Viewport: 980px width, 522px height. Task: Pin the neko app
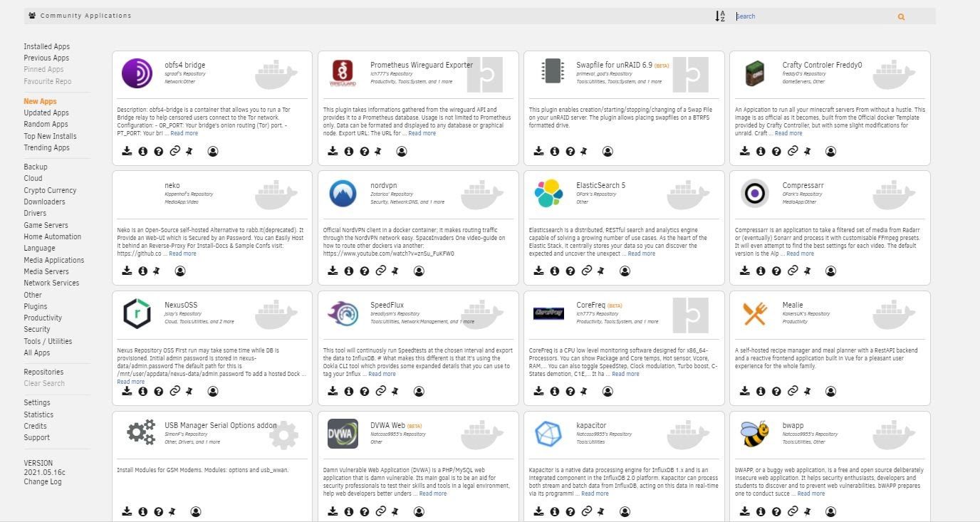pos(158,271)
